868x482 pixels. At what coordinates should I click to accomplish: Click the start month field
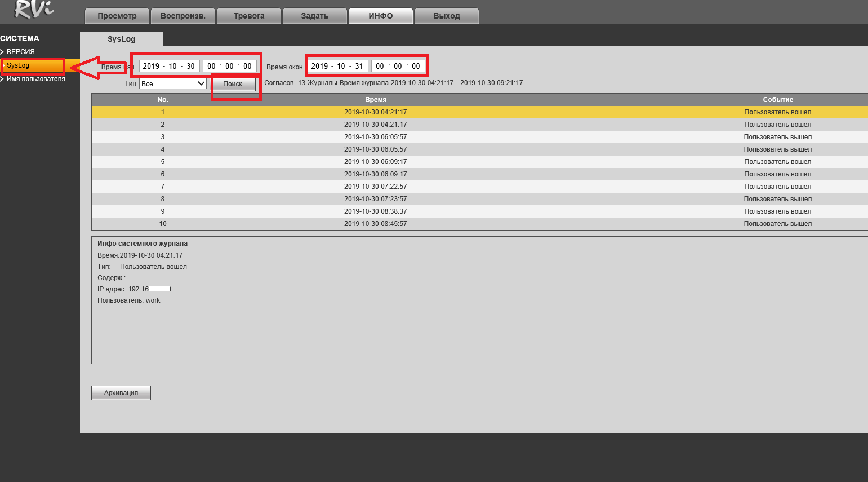coord(173,66)
